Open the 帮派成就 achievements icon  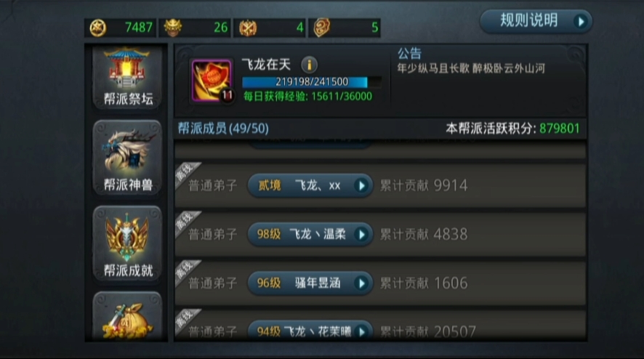[x=127, y=243]
